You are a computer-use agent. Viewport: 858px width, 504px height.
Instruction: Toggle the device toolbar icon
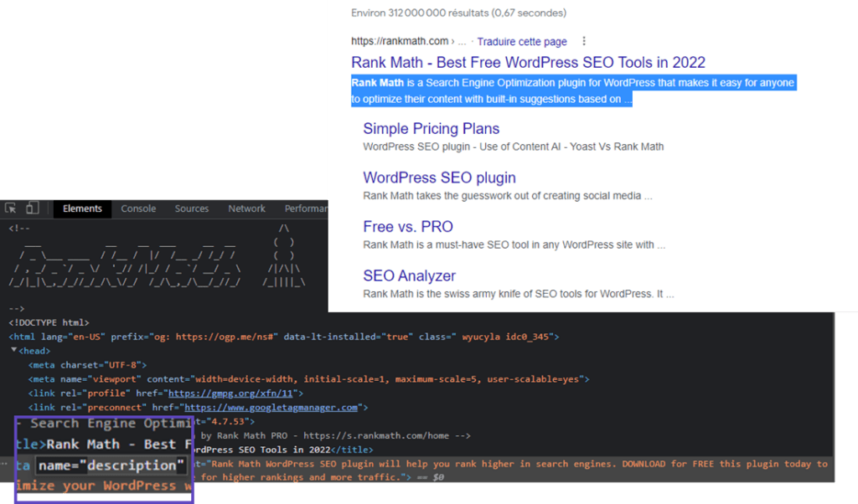[32, 208]
